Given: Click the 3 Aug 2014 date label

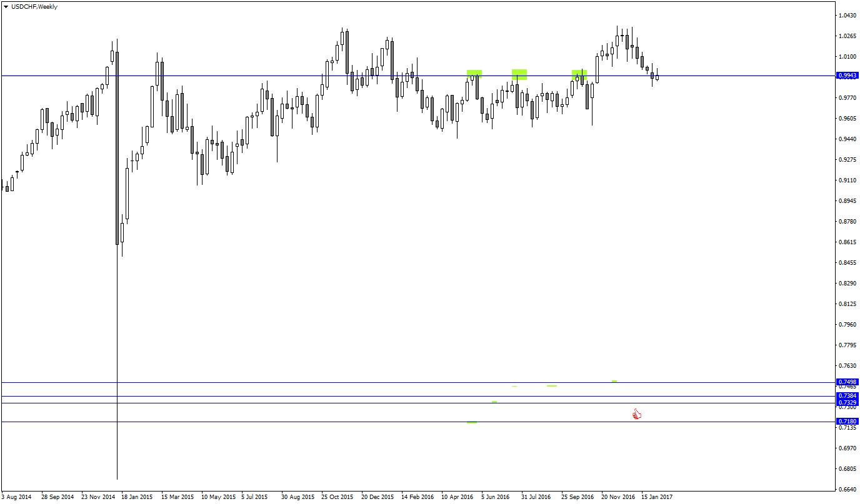Looking at the screenshot, I should [17, 497].
